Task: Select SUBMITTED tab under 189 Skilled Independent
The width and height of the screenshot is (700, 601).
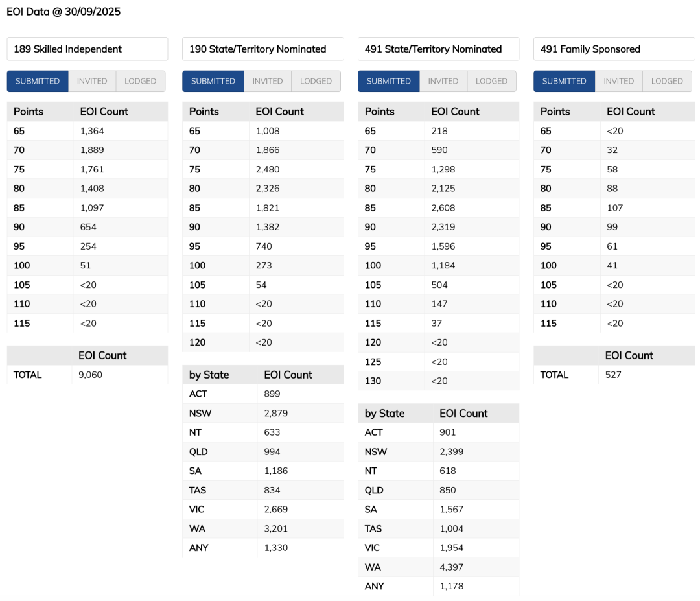Action: [x=38, y=81]
